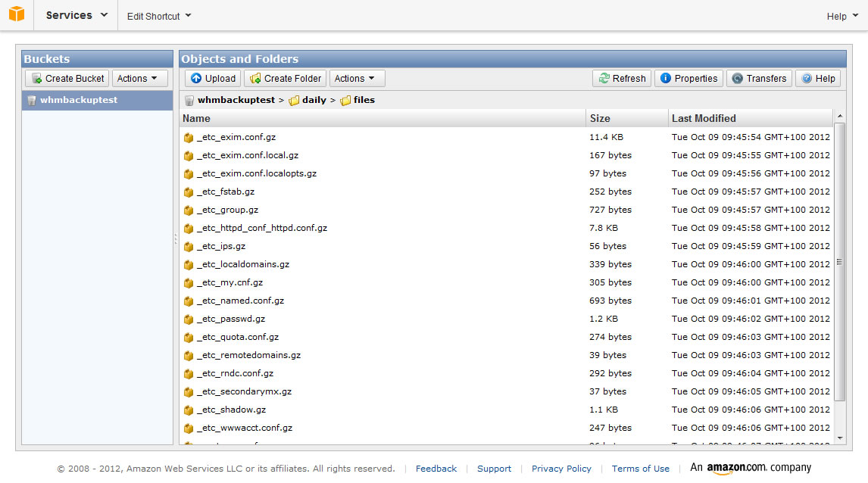Image resolution: width=868 pixels, height=483 pixels.
Task: Click the file icon for _etc_passwd.gz
Action: pos(189,319)
